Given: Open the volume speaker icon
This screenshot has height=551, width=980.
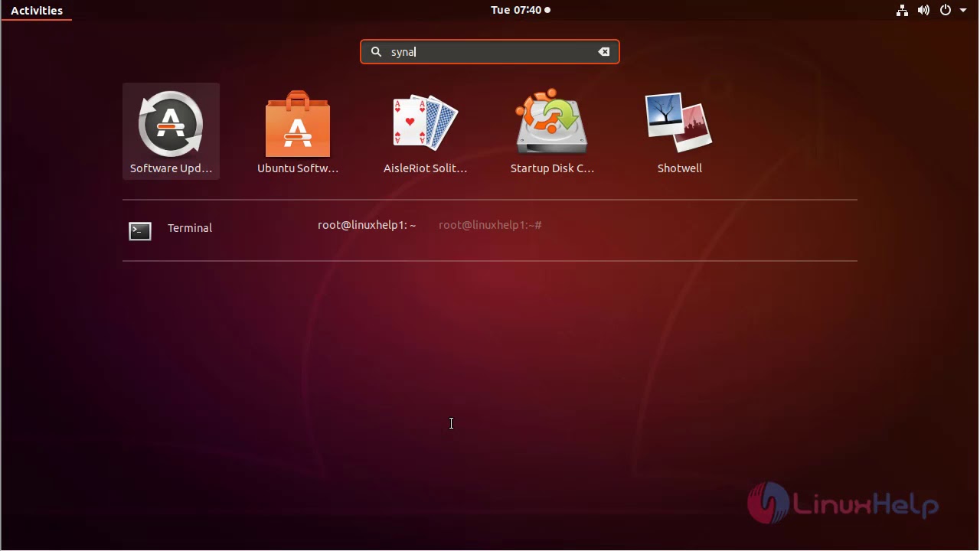Looking at the screenshot, I should coord(924,11).
